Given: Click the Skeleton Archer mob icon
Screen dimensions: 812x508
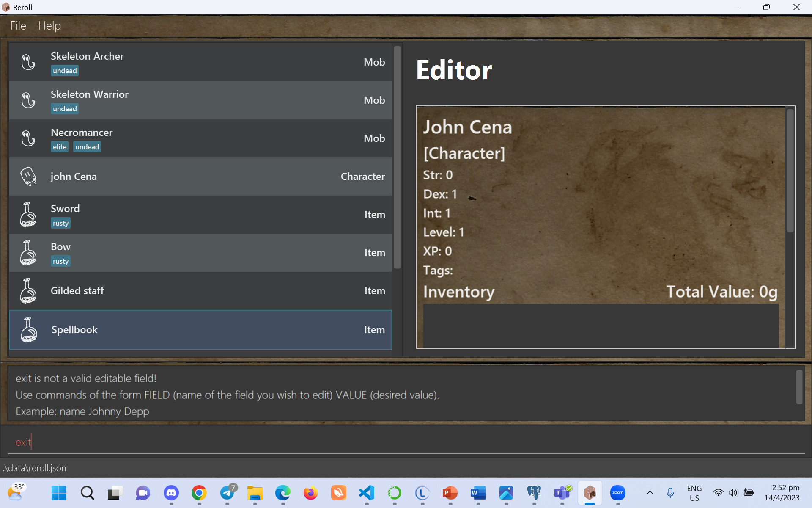Looking at the screenshot, I should coord(28,62).
